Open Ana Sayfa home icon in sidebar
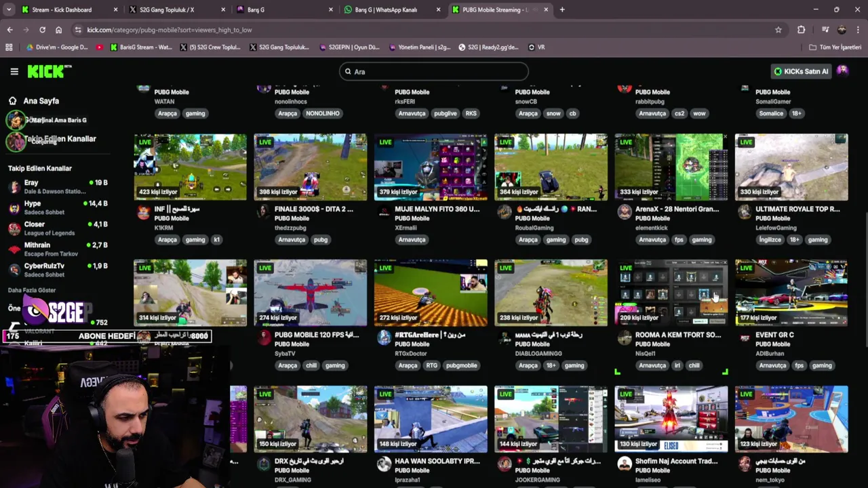Screen dimensions: 868x488 click(12, 101)
